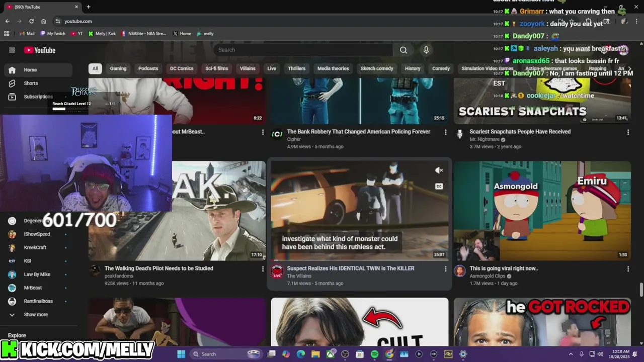Click the Windows taskbar search box

click(x=226, y=354)
